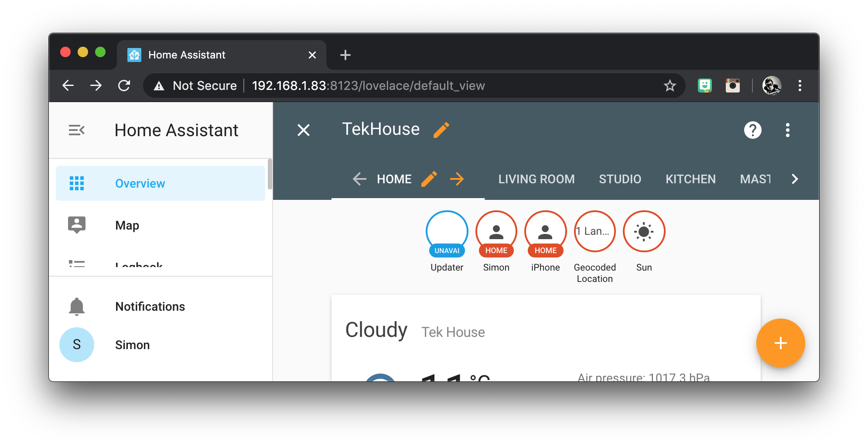
Task: Add a new card with the plus button
Action: pyautogui.click(x=781, y=343)
